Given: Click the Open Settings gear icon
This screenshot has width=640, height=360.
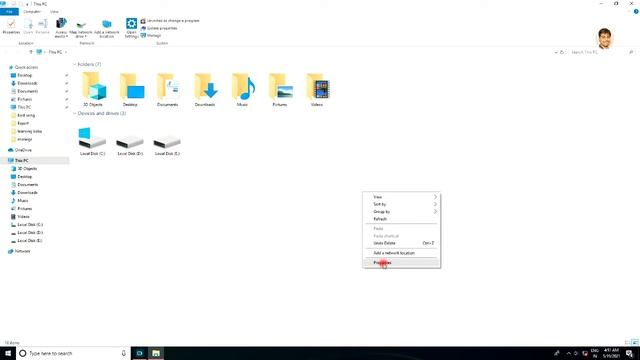Looking at the screenshot, I should pyautogui.click(x=131, y=23).
